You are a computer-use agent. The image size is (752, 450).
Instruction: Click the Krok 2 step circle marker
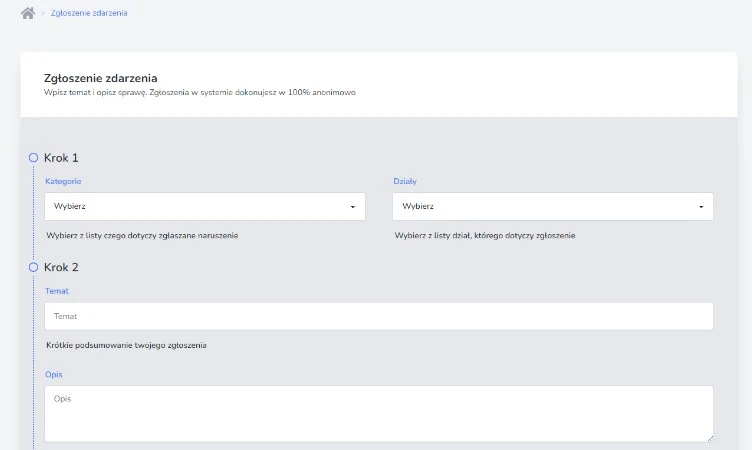[x=33, y=268]
